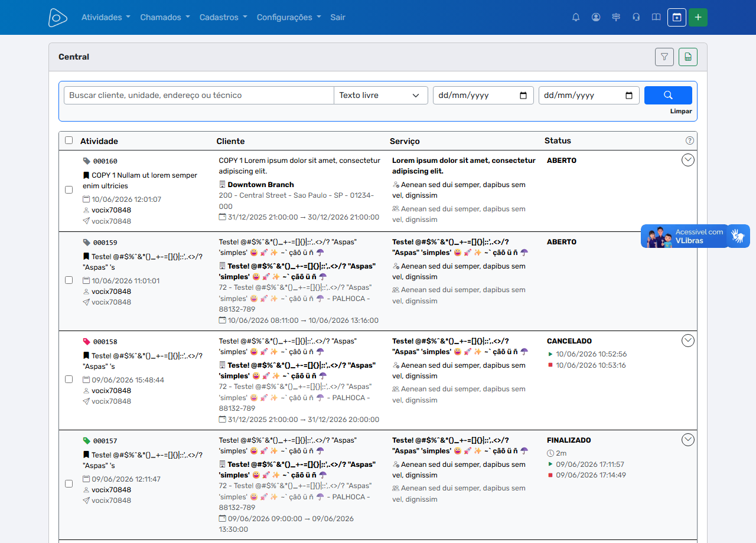The height and width of the screenshot is (543, 756).
Task: Open the user profile icon
Action: point(596,17)
